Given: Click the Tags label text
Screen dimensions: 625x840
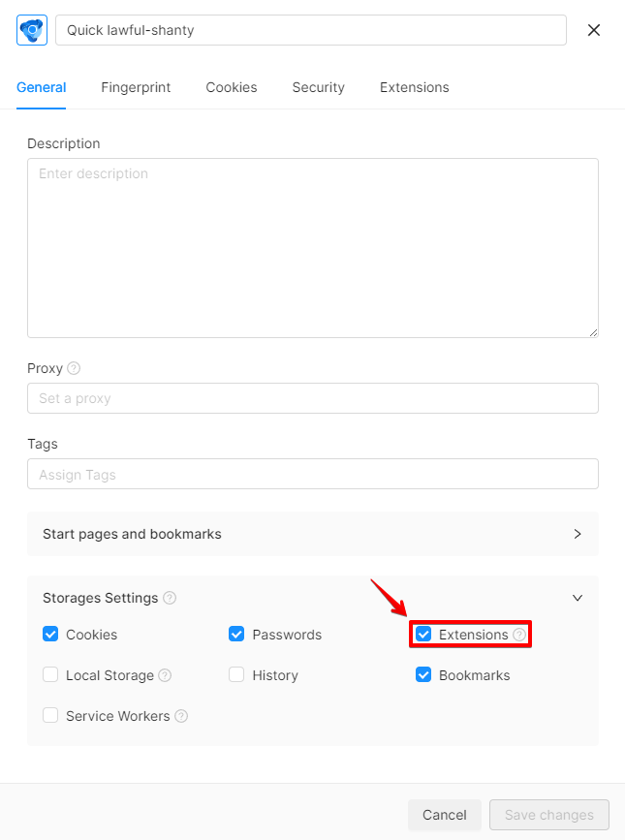Looking at the screenshot, I should pos(43,444).
